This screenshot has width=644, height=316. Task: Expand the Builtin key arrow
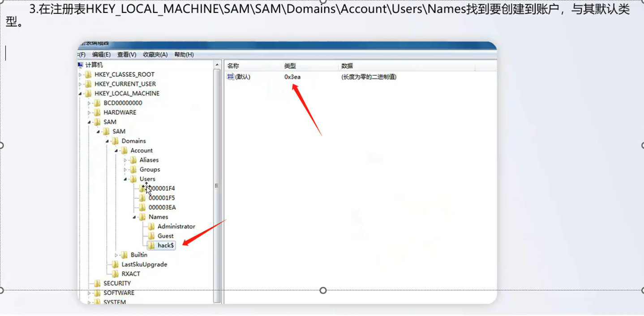(x=116, y=255)
